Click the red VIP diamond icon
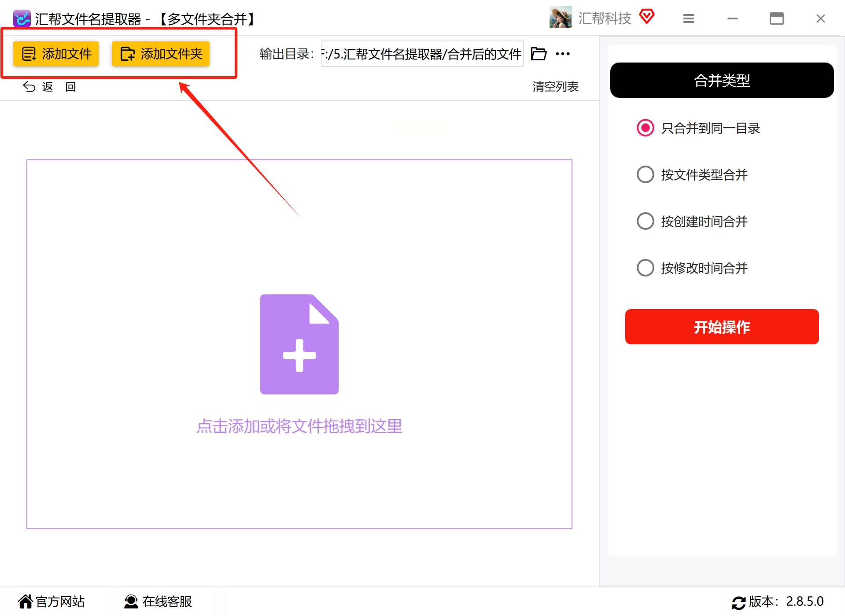The height and width of the screenshot is (616, 845). point(646,17)
